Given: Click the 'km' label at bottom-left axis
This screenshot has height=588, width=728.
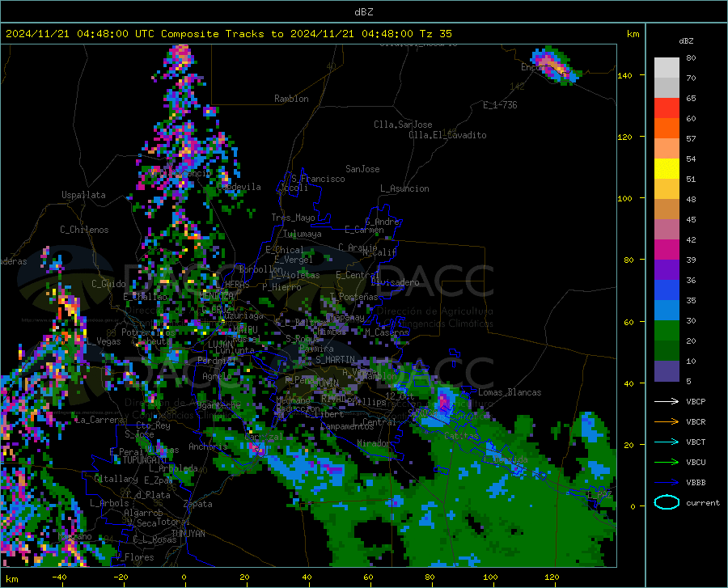Looking at the screenshot, I should pos(11,579).
